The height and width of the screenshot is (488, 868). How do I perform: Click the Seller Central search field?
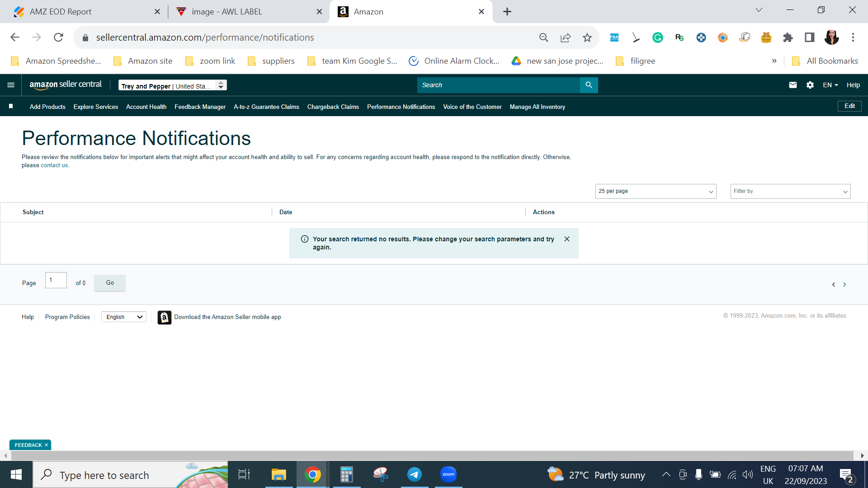(x=498, y=85)
